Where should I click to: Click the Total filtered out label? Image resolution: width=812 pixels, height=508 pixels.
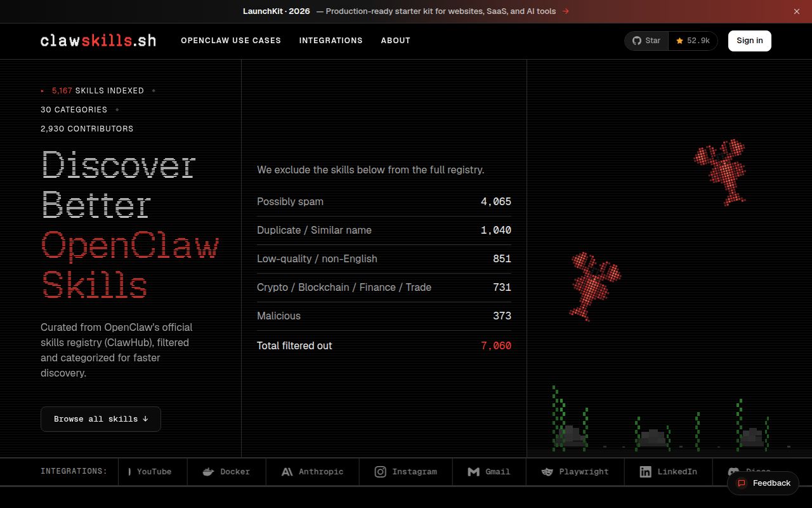pyautogui.click(x=294, y=346)
